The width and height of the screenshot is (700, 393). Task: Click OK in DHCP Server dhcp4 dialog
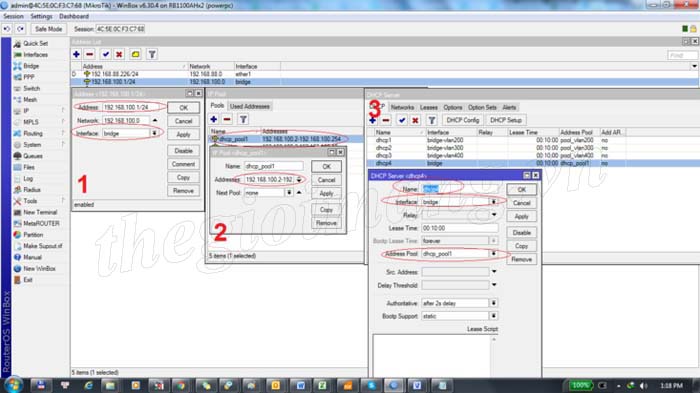521,190
